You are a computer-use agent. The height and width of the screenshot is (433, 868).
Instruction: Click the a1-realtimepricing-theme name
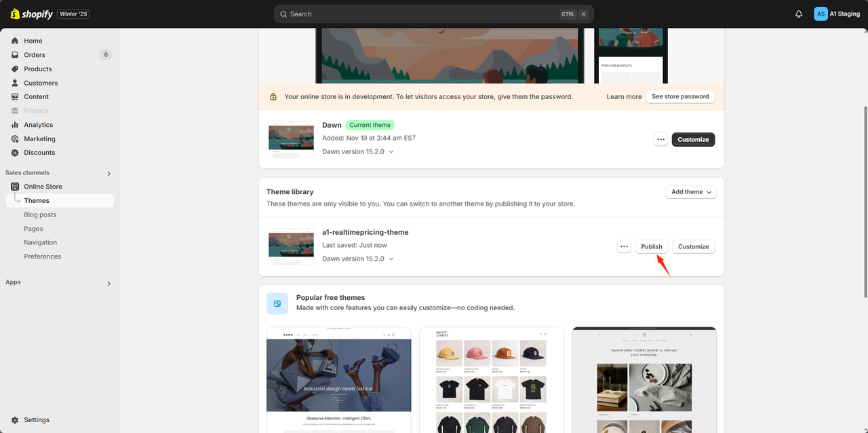[x=366, y=232]
